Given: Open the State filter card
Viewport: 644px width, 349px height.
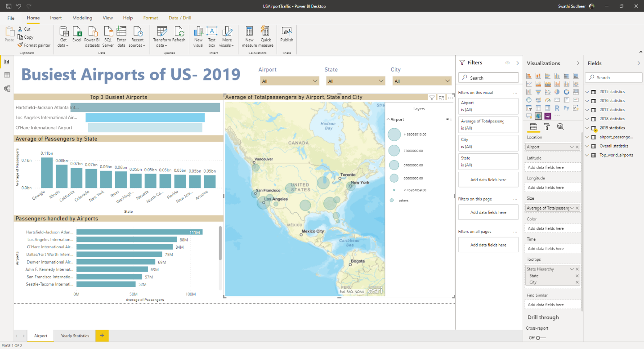Looking at the screenshot, I should pos(488,161).
